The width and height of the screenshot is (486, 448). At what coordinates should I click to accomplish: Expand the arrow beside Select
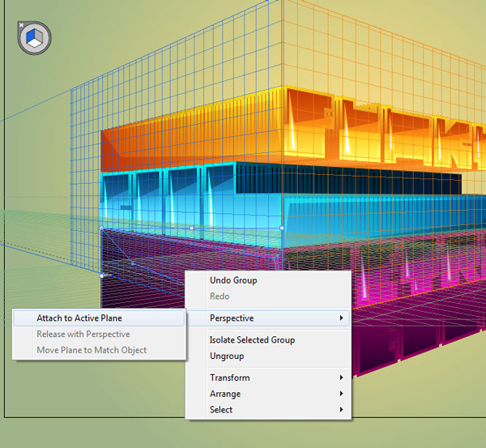pyautogui.click(x=341, y=410)
